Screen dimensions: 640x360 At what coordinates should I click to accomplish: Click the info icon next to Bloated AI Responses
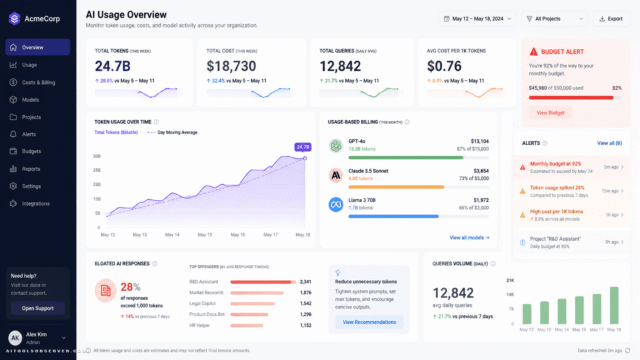pyautogui.click(x=155, y=264)
